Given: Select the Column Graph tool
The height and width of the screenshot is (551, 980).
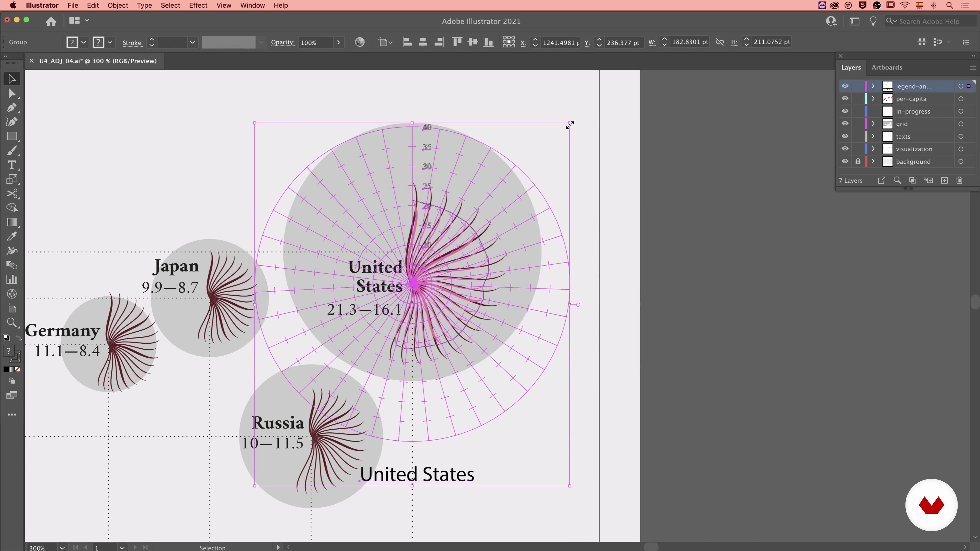Looking at the screenshot, I should [12, 280].
